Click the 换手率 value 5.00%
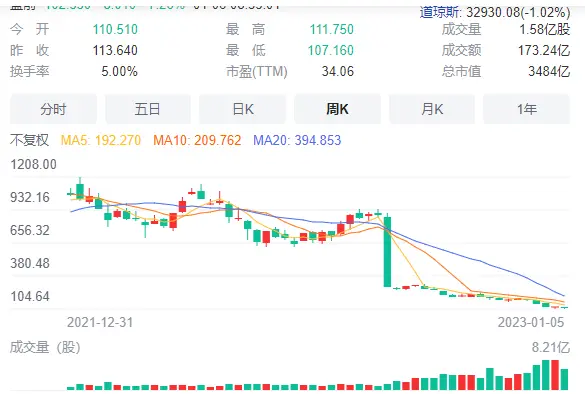 [x=119, y=71]
